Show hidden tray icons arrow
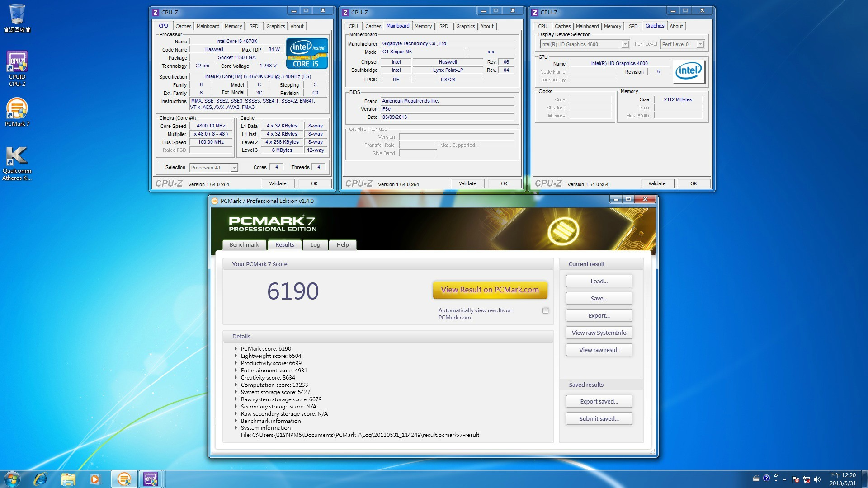Screen dimensions: 868x488 pyautogui.click(x=785, y=479)
